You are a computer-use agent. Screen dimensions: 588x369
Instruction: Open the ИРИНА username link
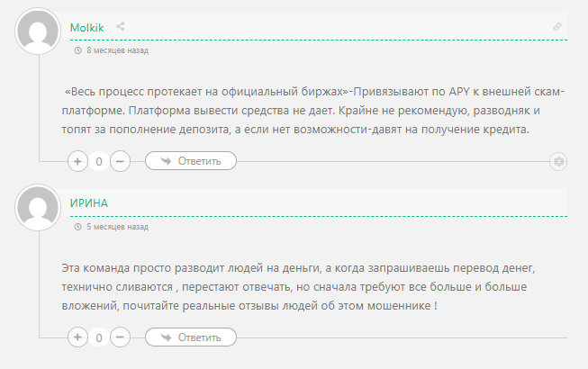tap(89, 203)
